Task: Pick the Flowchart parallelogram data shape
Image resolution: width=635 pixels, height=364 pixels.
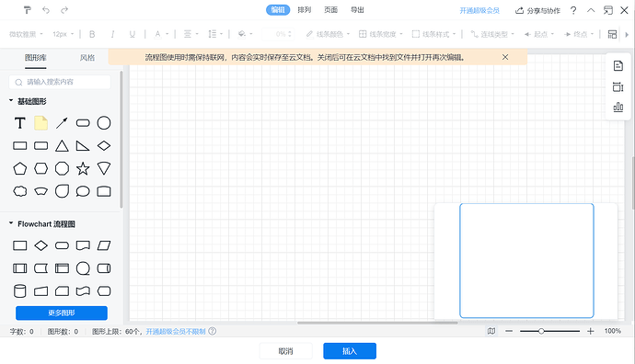Action: click(x=104, y=245)
